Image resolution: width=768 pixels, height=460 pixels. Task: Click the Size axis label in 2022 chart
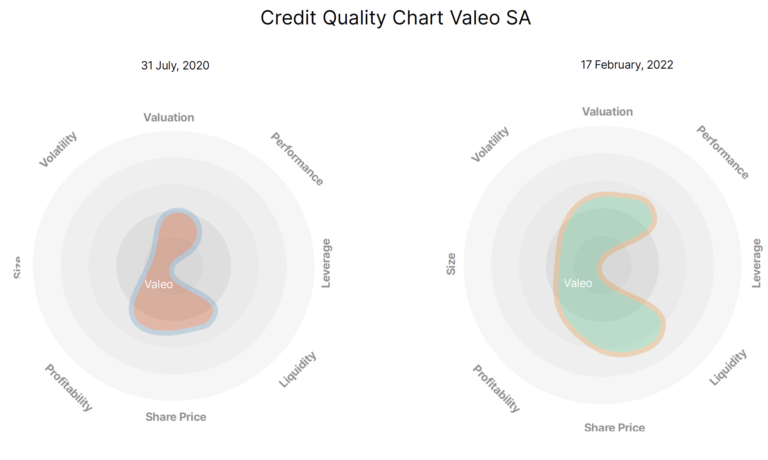(x=451, y=263)
